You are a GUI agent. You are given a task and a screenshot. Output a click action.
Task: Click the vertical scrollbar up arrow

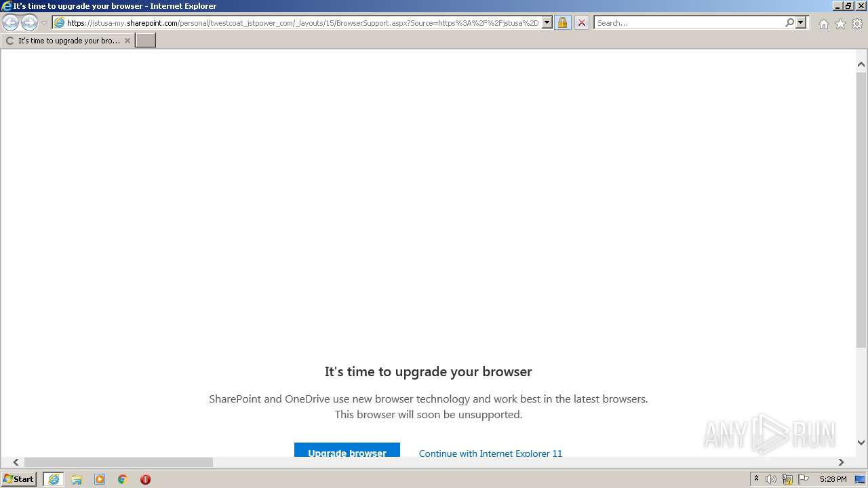[x=861, y=64]
